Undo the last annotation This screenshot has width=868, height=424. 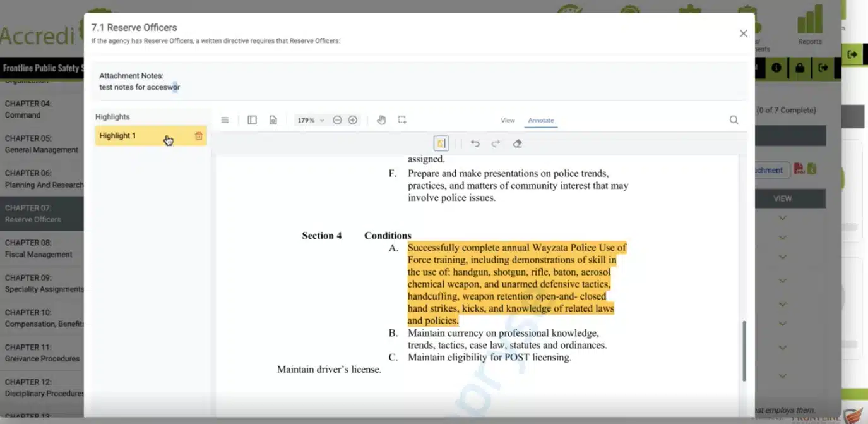point(475,143)
